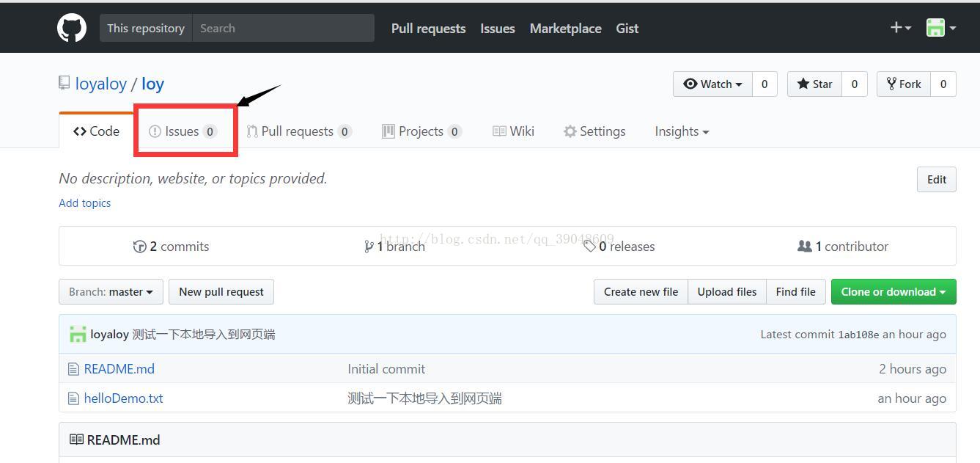The width and height of the screenshot is (980, 463).
Task: Click the branch icon beside 1 branch
Action: click(369, 247)
